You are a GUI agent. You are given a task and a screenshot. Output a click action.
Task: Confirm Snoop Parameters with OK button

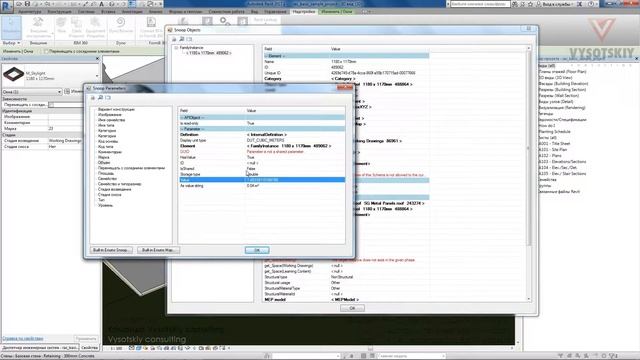257,250
